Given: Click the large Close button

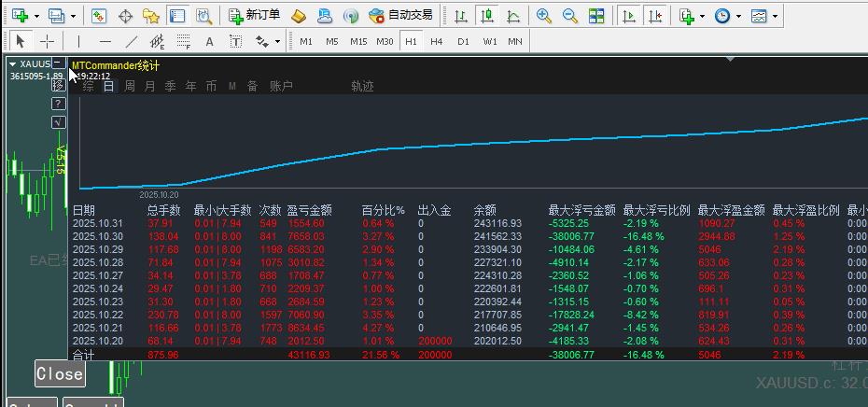Looking at the screenshot, I should pos(60,373).
